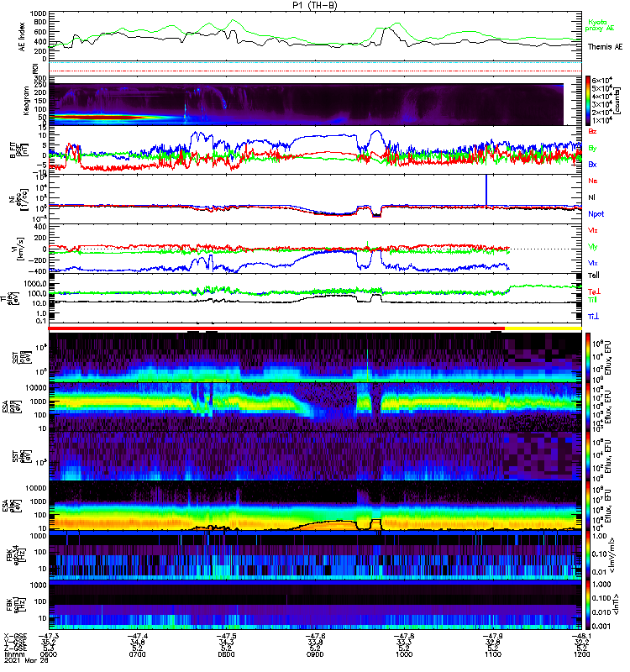Image resolution: width=630 pixels, height=672 pixels.
Task: Click the 1000 time tick label
Action: tap(404, 654)
